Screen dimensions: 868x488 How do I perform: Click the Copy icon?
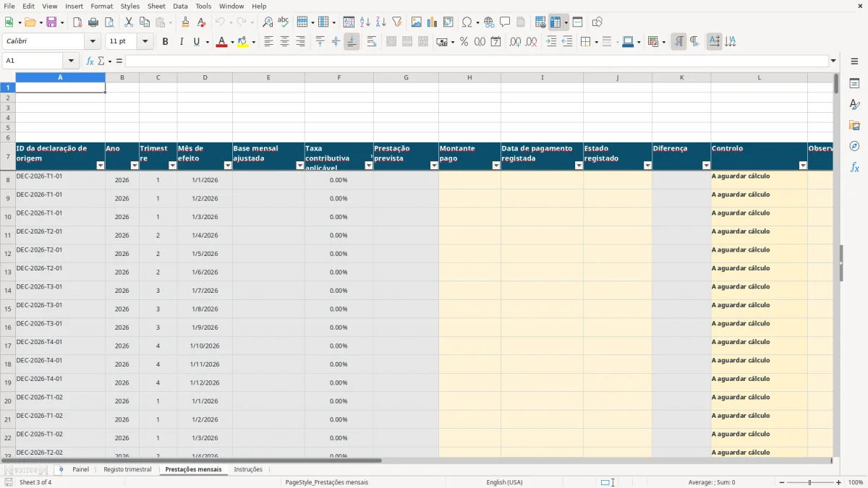point(144,22)
